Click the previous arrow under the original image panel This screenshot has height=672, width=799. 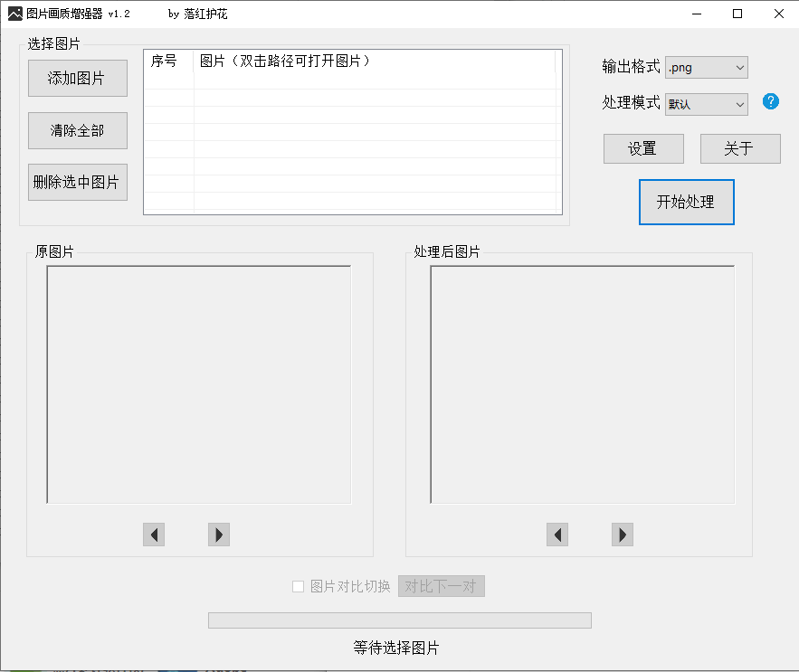153,535
